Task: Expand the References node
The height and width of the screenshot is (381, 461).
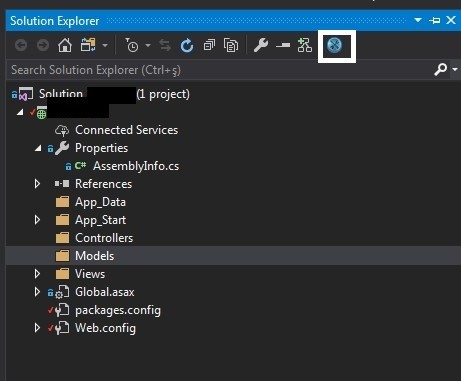Action: 37,184
